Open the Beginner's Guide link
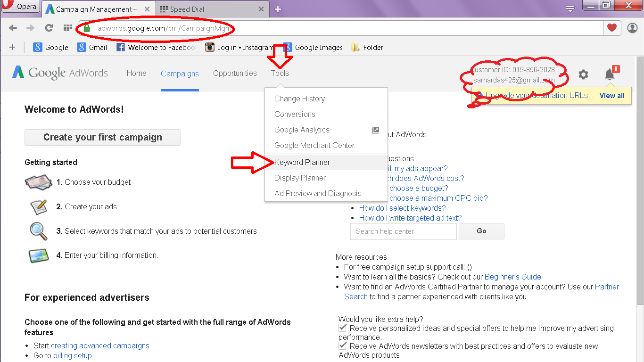 coord(512,277)
